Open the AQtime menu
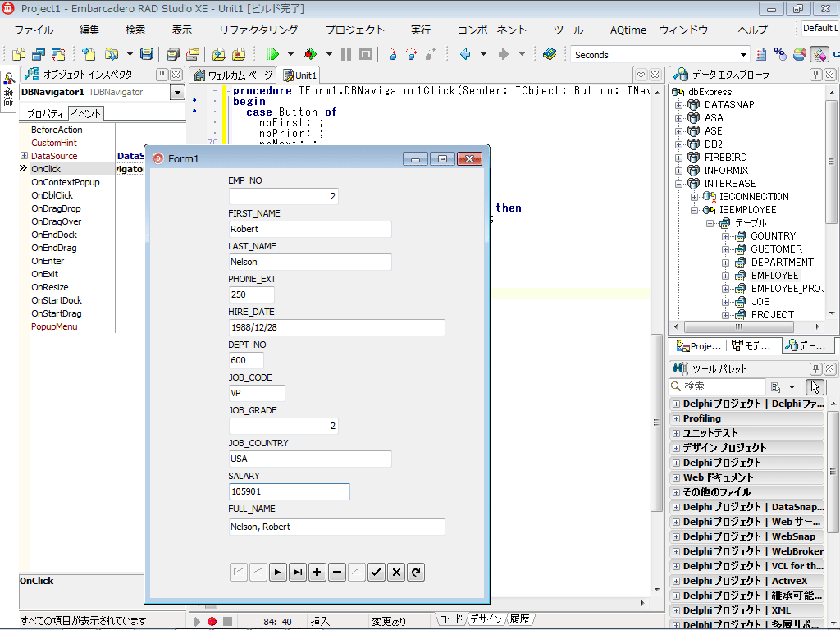Viewport: 840px width, 630px height. click(628, 30)
